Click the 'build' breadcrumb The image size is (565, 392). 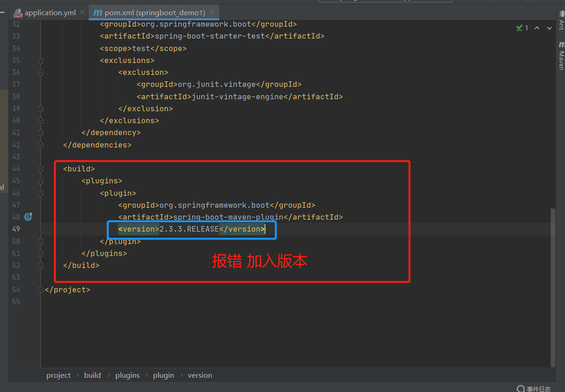92,375
